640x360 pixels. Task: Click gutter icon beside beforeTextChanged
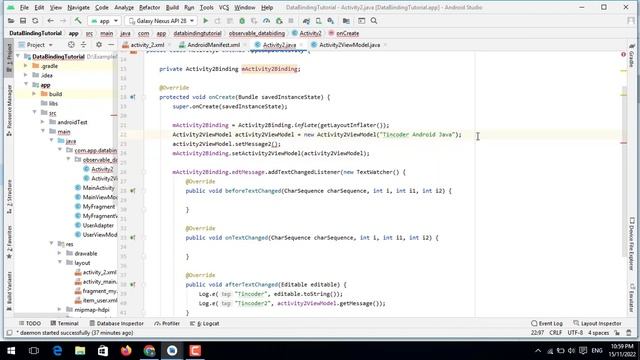(133, 191)
